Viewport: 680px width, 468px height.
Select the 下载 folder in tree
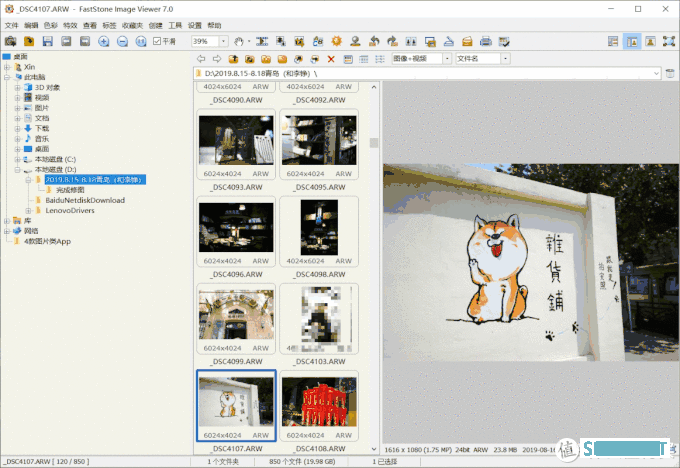click(x=42, y=128)
